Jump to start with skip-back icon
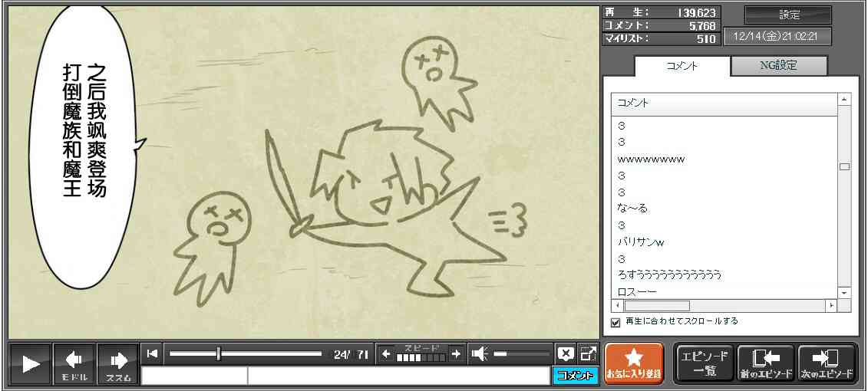The image size is (868, 391). 152,353
